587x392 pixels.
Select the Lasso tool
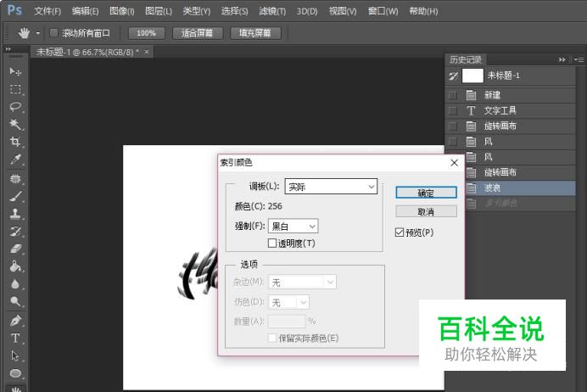(x=15, y=107)
